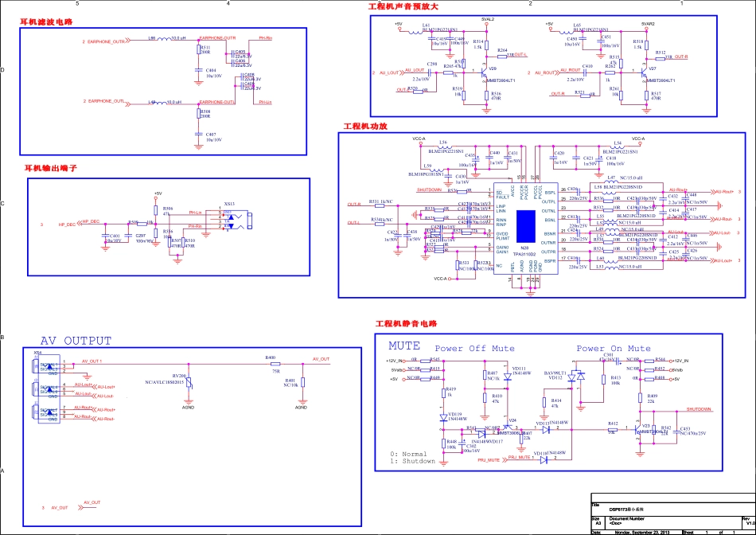Screen dimensions: 756x535
Task: Click the VD119 1N4148W diode symbol
Action: click(x=443, y=416)
